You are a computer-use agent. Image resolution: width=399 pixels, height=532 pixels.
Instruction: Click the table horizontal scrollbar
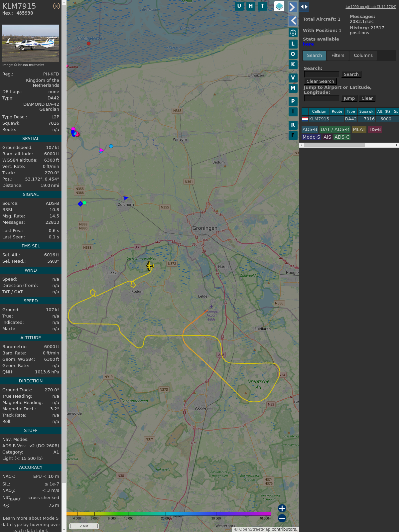334,145
